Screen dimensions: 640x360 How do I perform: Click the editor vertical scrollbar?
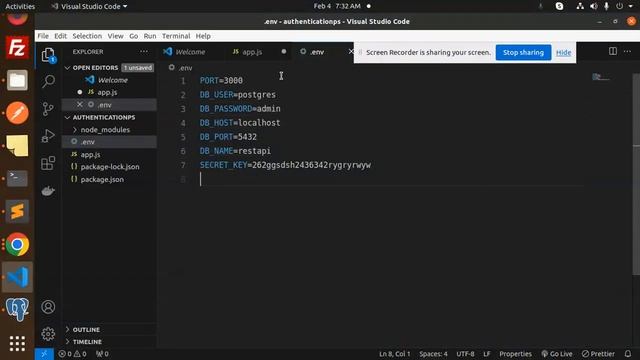636,174
